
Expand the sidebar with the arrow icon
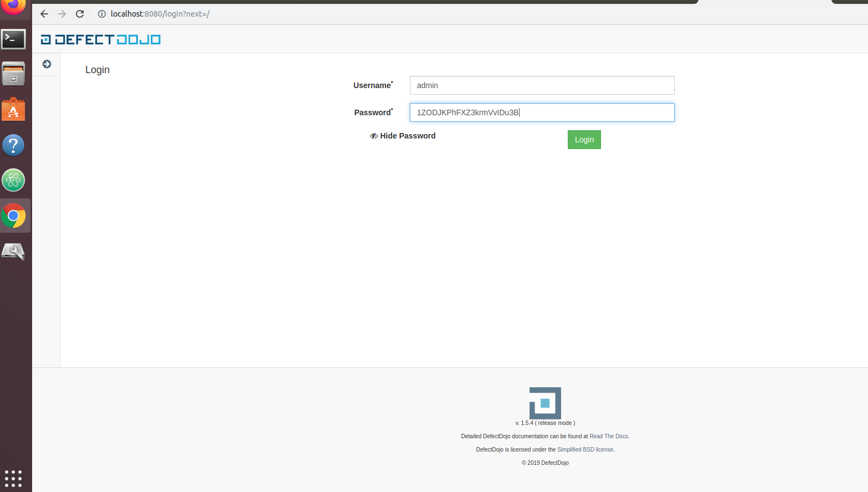(x=47, y=64)
